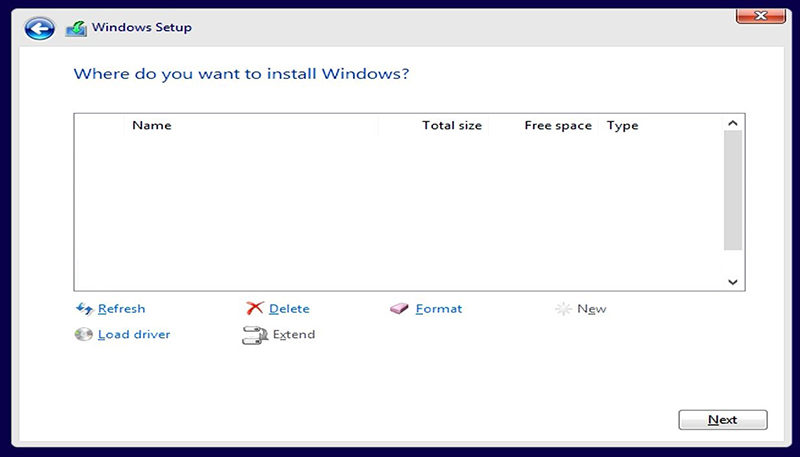
Task: Click the Extend partition icon
Action: point(255,335)
